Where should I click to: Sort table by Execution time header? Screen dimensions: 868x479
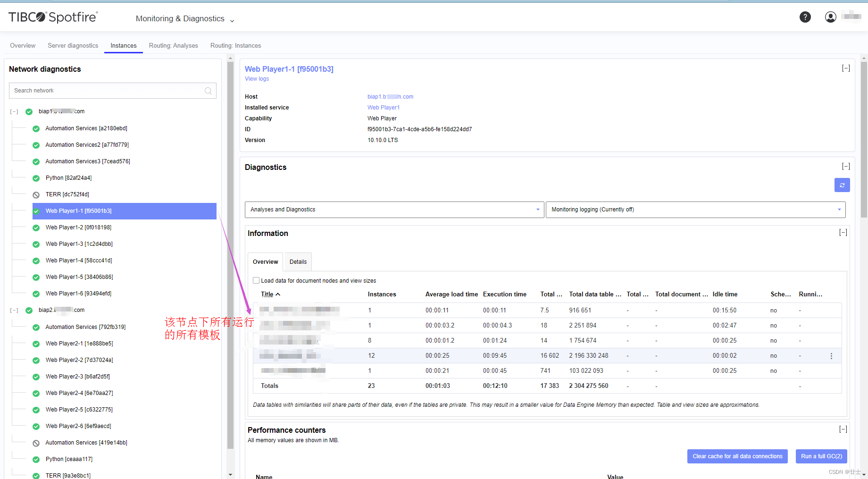(x=505, y=294)
